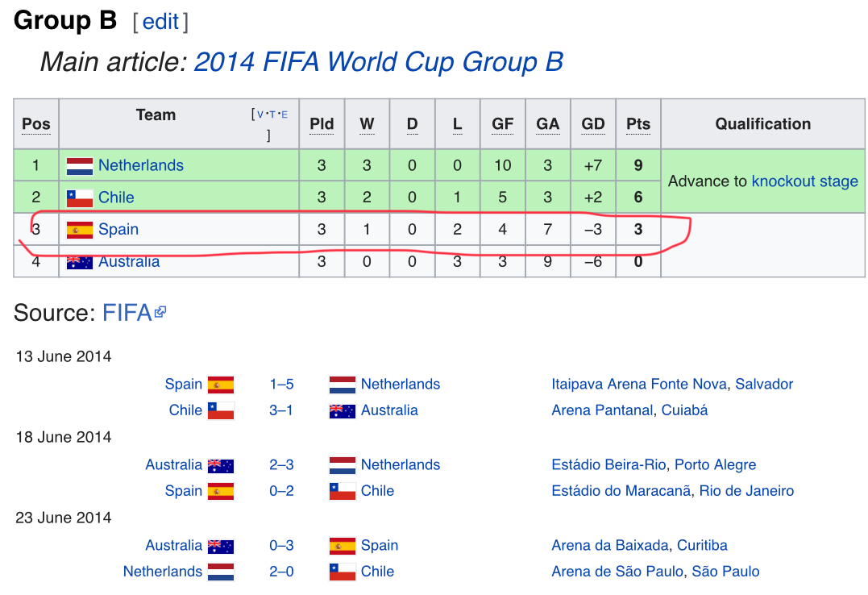
Task: Click the Spain flag in standings table
Action: (80, 230)
